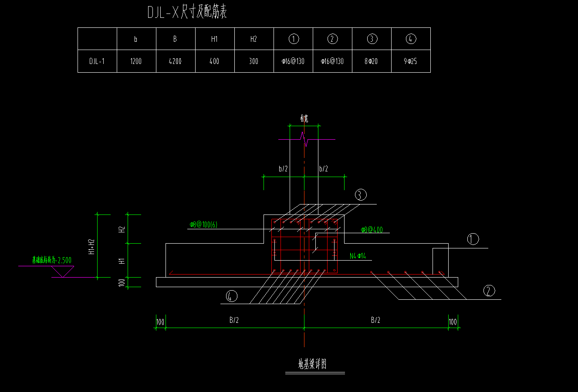Select the circled ② table header cell
578x392 pixels.
[332, 39]
